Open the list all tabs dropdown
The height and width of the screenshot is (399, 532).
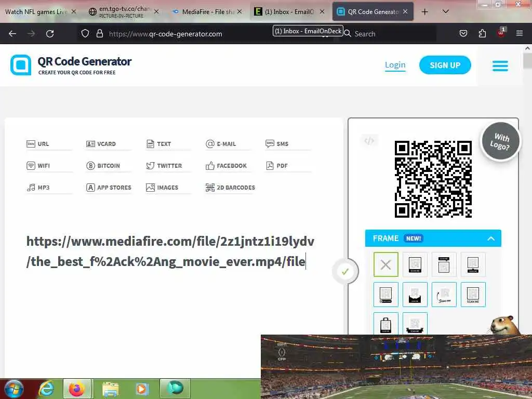point(445,12)
